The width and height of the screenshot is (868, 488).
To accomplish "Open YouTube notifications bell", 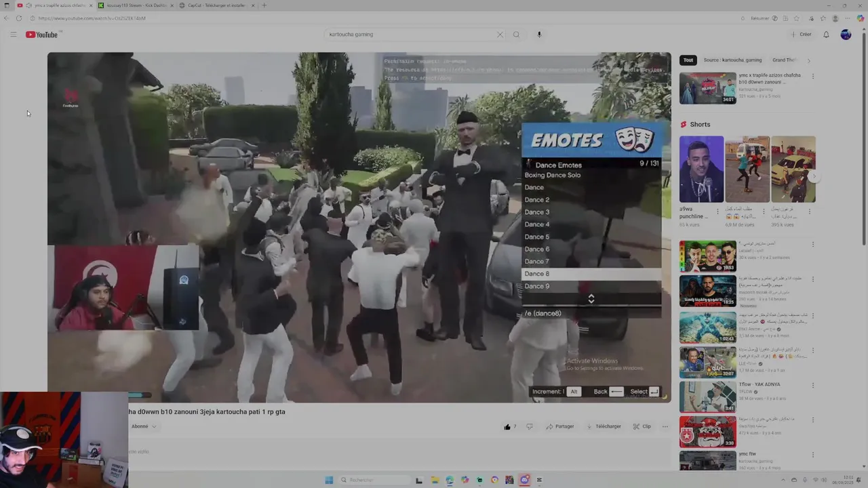I will coord(826,35).
